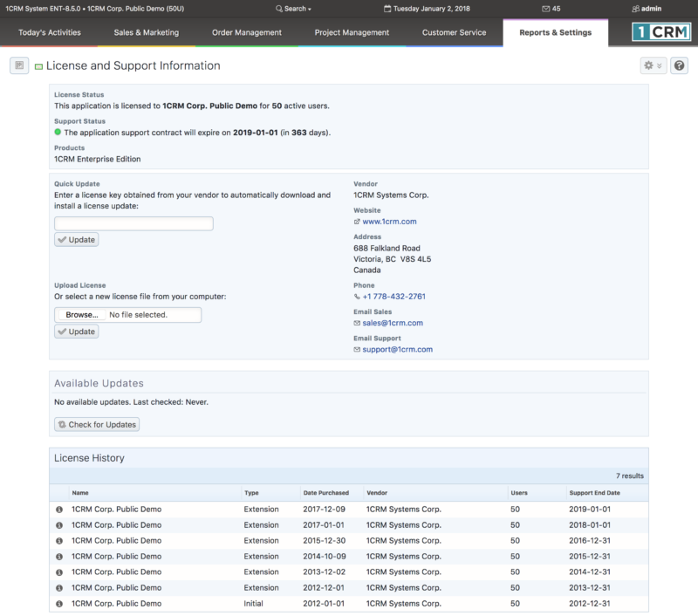This screenshot has height=616, width=698.
Task: Expand the gear settings dropdown
Action: point(652,65)
